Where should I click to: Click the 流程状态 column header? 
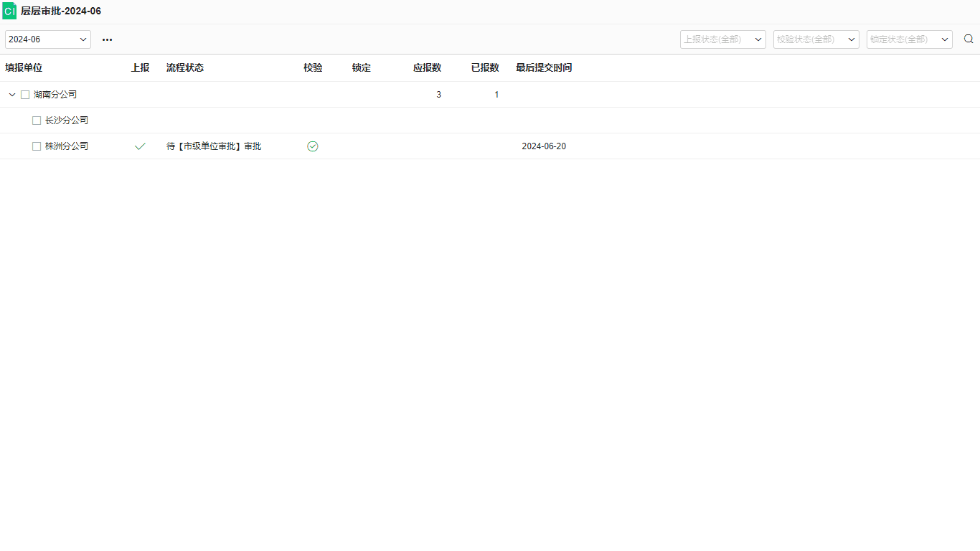point(185,68)
